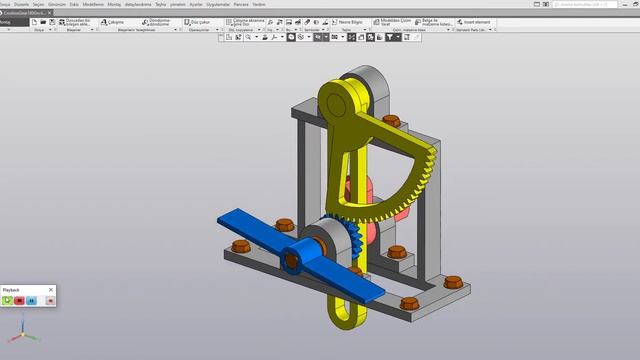Click the Modelden Çizim Yarat button
The width and height of the screenshot is (640, 360).
coord(392,22)
